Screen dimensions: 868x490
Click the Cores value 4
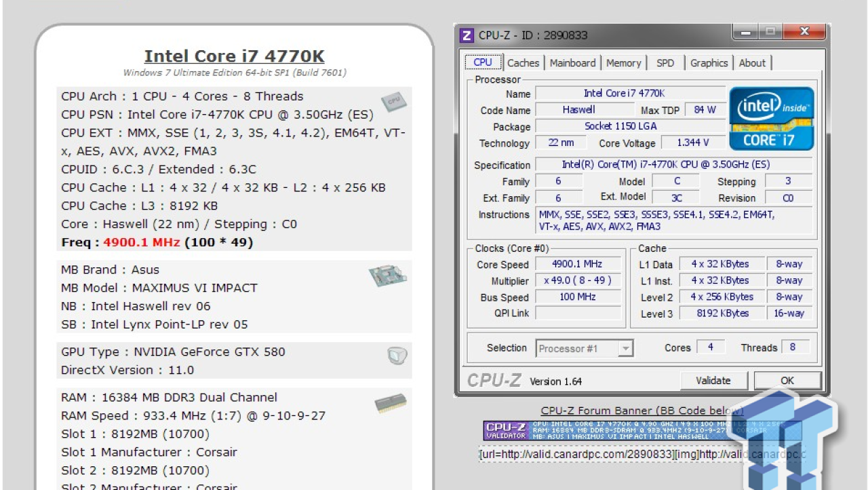point(710,347)
